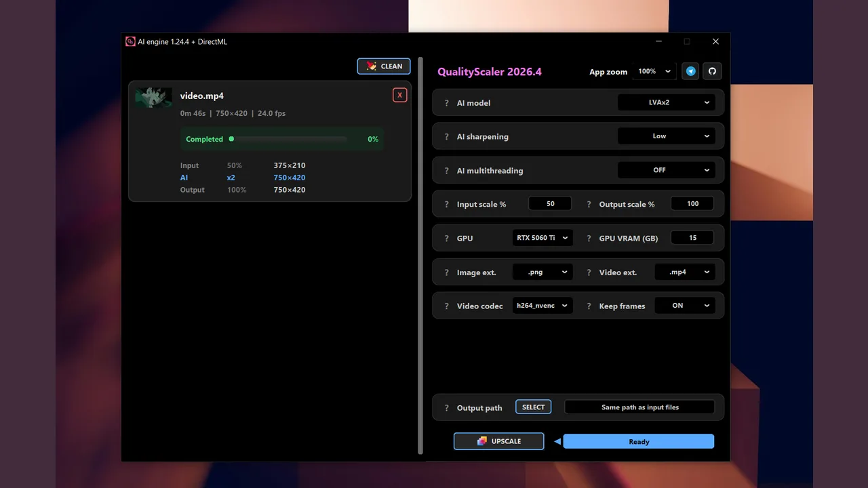Open the Video ext. .mp4 dropdown

pyautogui.click(x=684, y=272)
